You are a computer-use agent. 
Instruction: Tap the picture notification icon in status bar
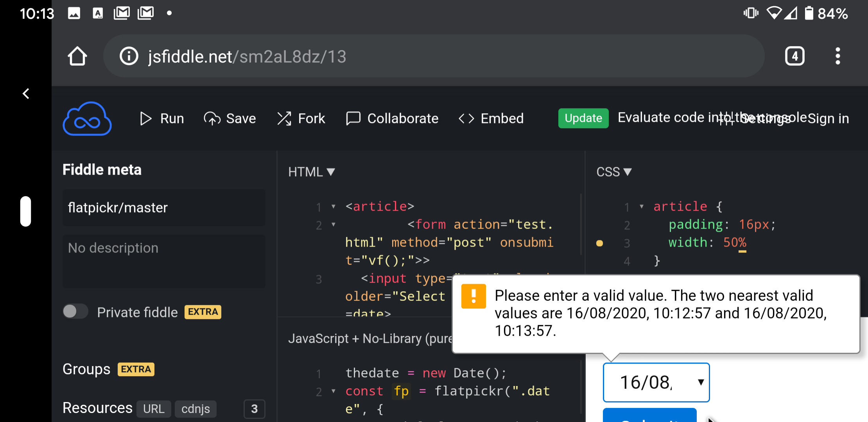[x=74, y=13]
